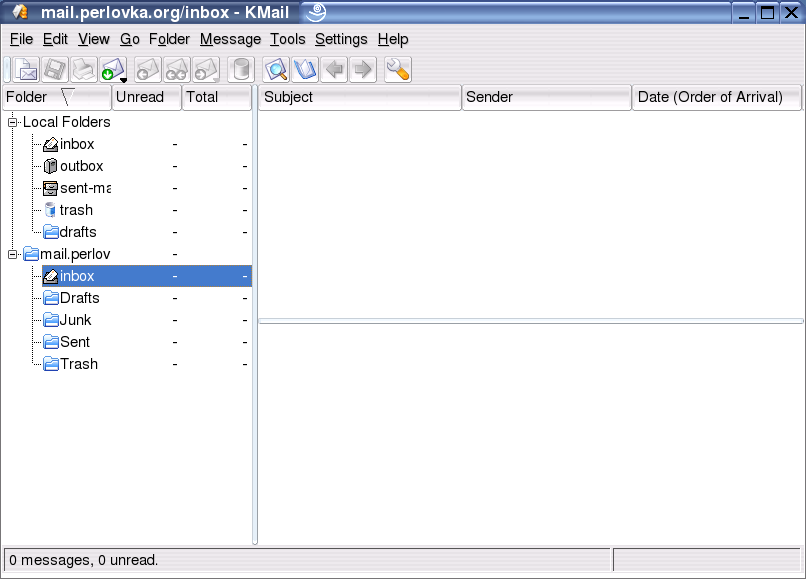Viewport: 806px width, 579px height.
Task: Sort messages by Sender column header
Action: 546,97
